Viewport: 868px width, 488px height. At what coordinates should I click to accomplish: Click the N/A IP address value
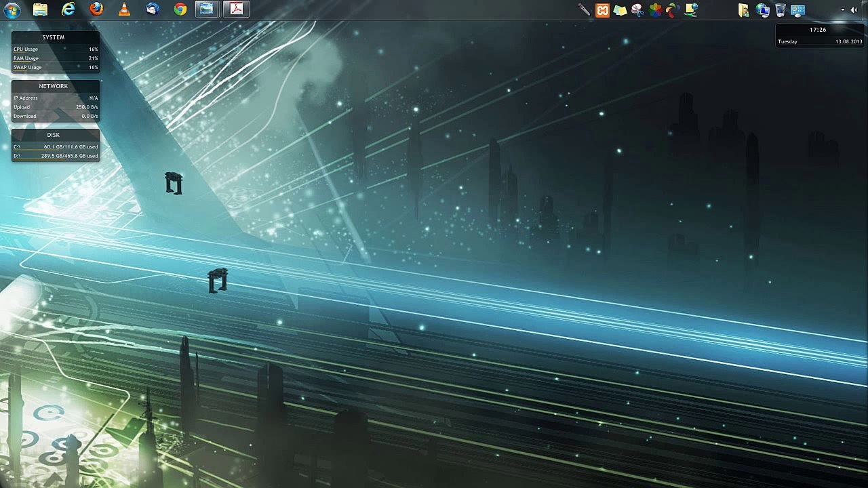[94, 98]
